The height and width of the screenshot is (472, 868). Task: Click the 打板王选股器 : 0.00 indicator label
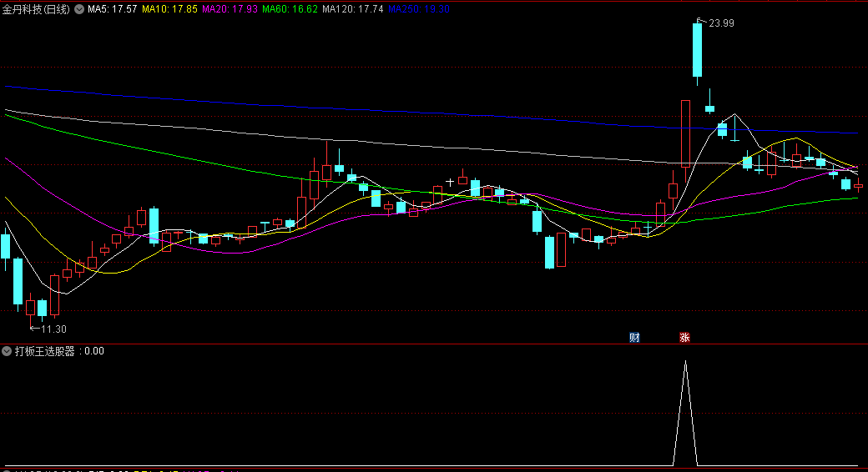[59, 351]
